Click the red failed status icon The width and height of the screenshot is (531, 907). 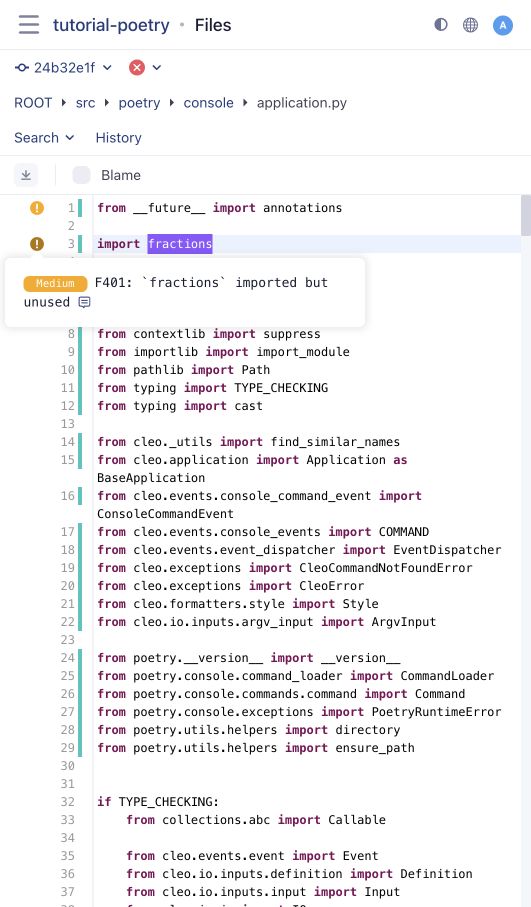click(137, 68)
